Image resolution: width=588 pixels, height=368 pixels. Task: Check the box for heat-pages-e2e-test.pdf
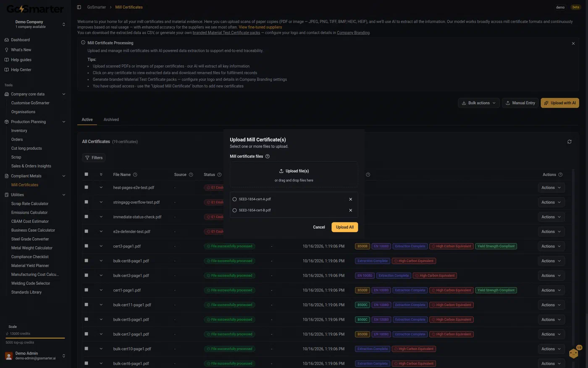tap(87, 187)
